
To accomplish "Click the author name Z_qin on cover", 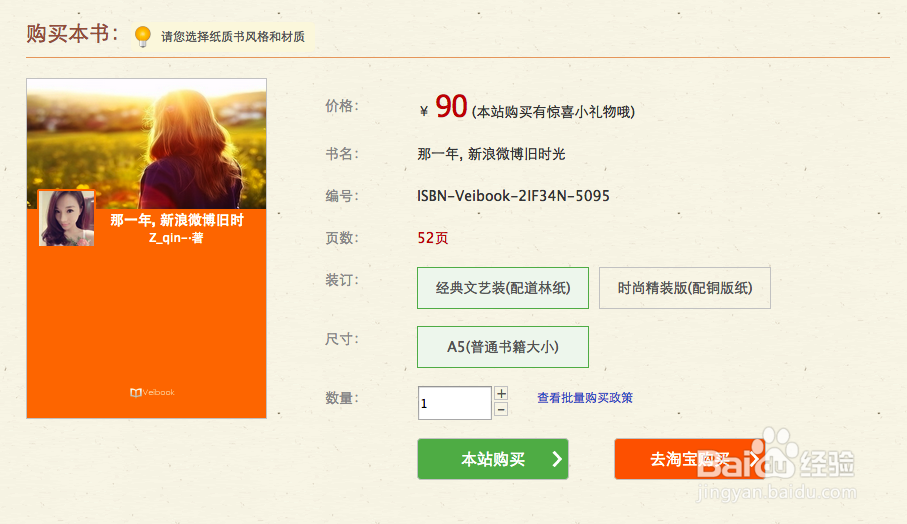I will point(176,238).
